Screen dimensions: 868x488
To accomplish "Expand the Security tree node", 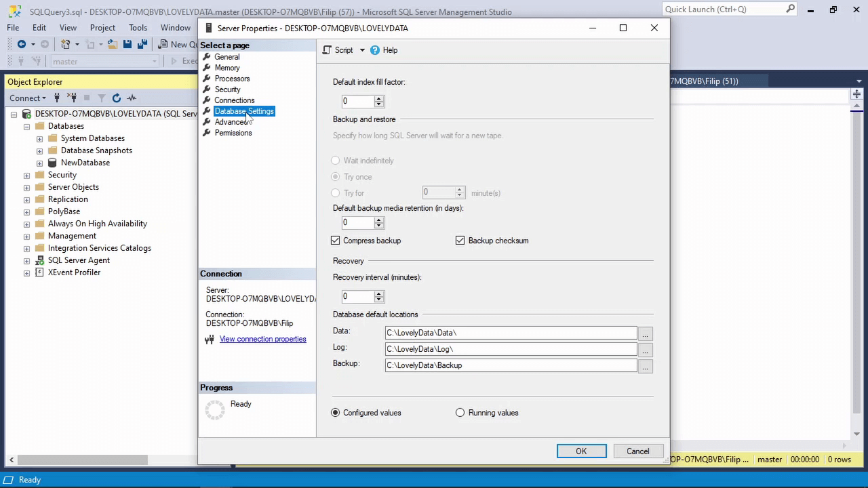I will (26, 176).
